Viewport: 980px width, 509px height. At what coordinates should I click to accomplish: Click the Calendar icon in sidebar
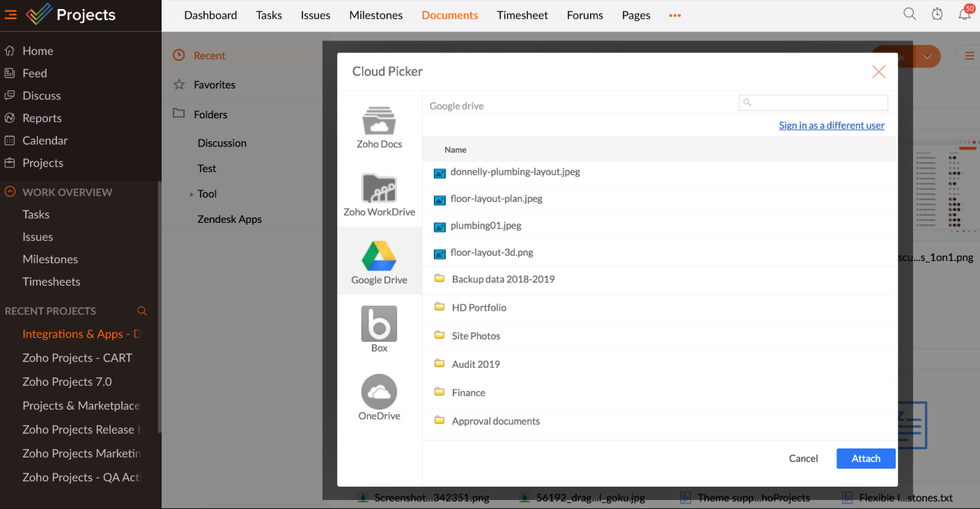(10, 140)
